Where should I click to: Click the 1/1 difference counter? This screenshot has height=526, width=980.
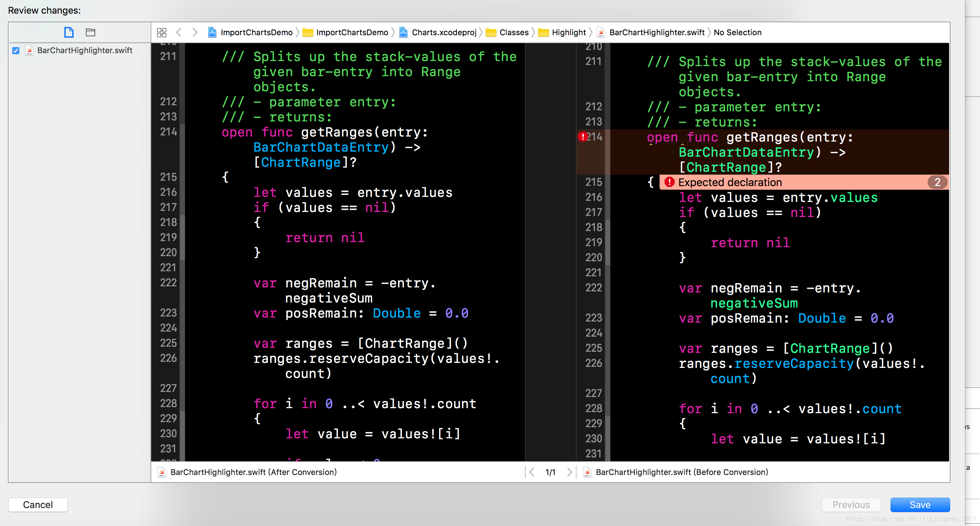(x=550, y=472)
